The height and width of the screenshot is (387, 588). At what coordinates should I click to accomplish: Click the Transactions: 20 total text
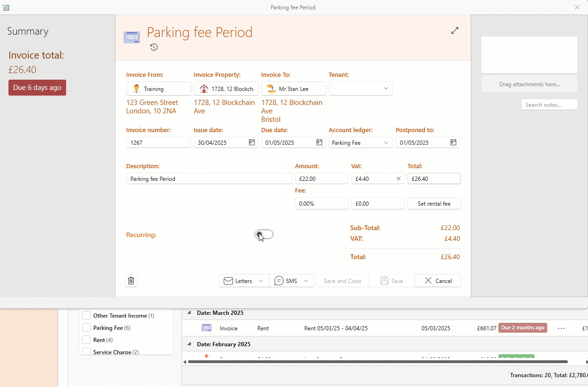(549, 375)
